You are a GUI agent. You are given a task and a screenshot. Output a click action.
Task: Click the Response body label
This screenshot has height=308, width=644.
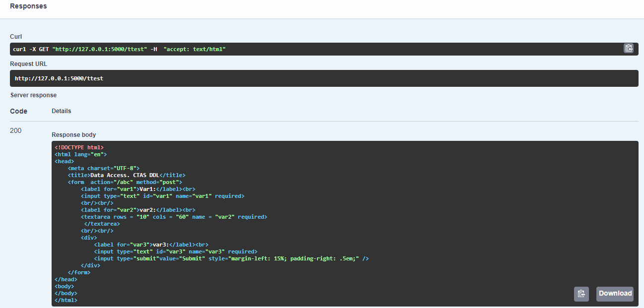[73, 134]
